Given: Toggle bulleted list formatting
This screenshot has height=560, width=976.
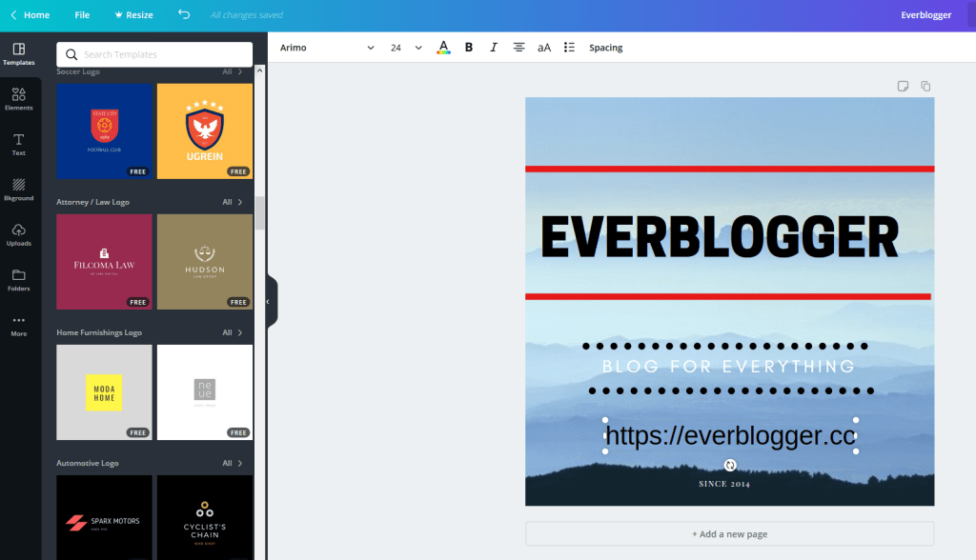Looking at the screenshot, I should [569, 48].
